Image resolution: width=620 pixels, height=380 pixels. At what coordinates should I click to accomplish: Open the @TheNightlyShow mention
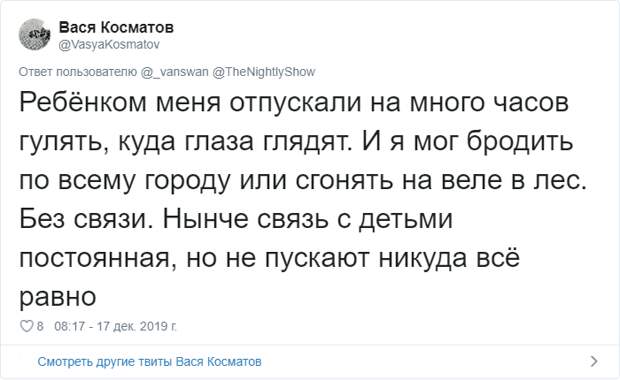[x=264, y=72]
